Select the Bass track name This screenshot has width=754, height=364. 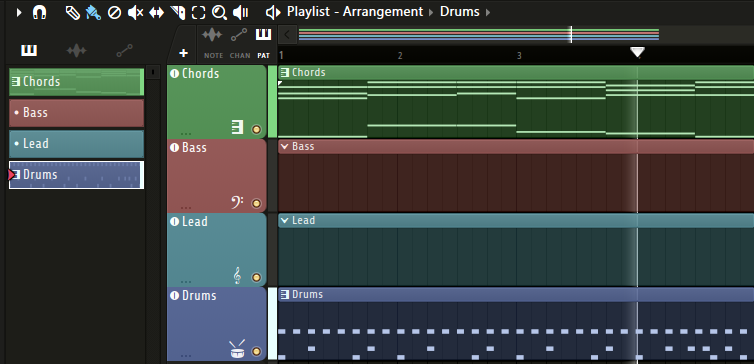194,148
